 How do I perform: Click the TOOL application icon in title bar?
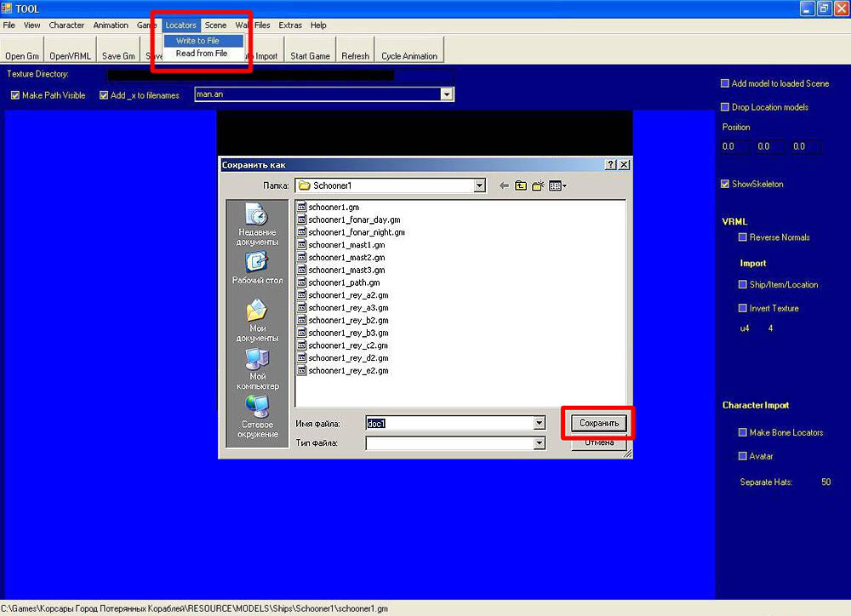click(x=7, y=9)
